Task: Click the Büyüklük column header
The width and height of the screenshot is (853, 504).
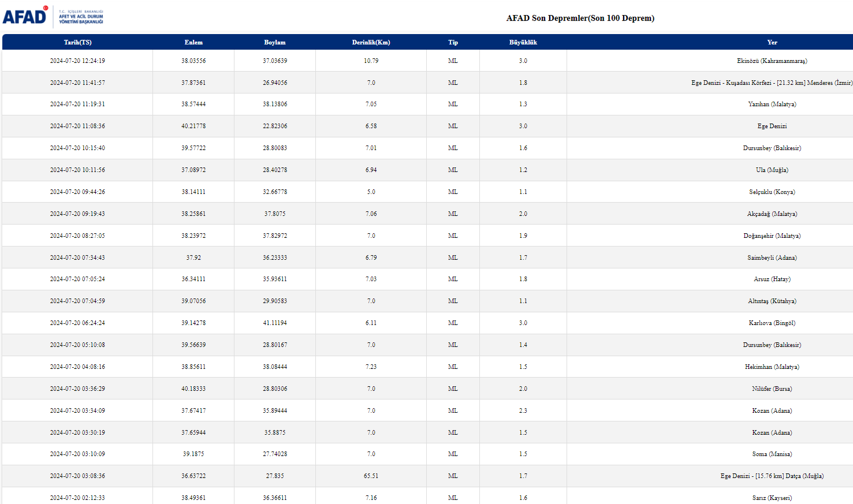Action: tap(523, 42)
